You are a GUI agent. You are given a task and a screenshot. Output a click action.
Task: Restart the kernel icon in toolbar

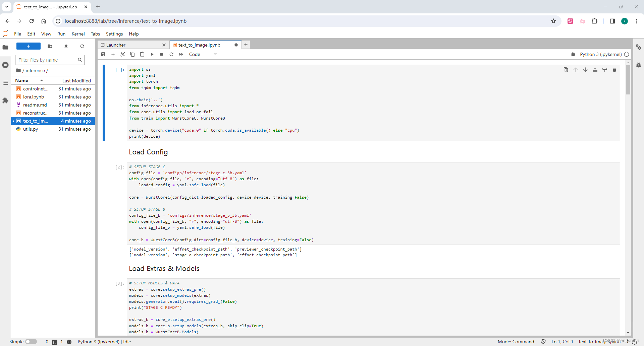click(171, 54)
